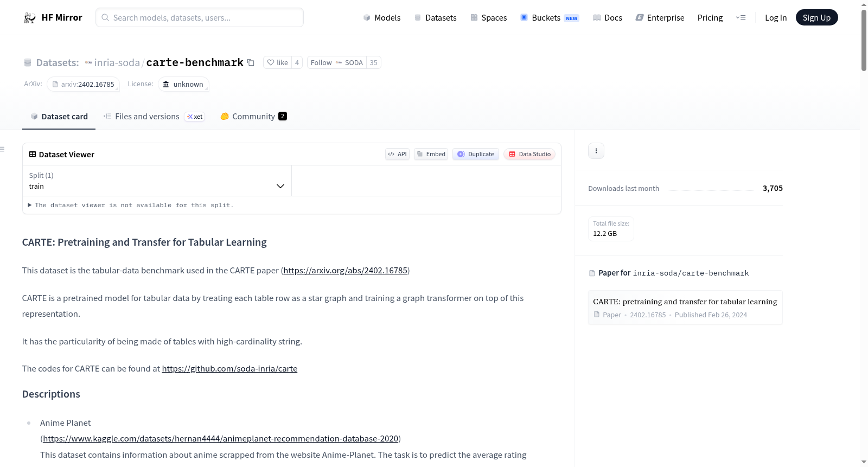The width and height of the screenshot is (868, 467).
Task: Click the arxiv:2402.16785 tag
Action: (83, 84)
